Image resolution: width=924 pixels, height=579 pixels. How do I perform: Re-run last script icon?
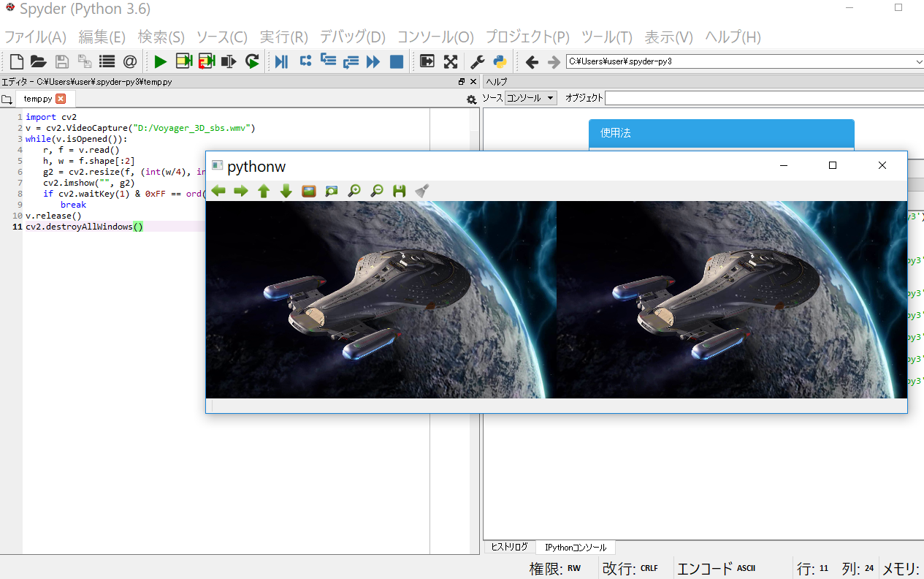click(x=253, y=62)
